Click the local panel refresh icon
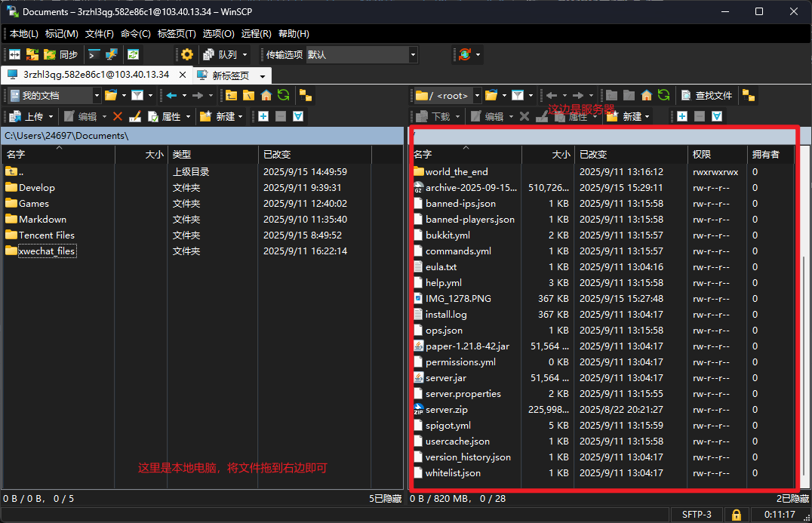 point(283,95)
